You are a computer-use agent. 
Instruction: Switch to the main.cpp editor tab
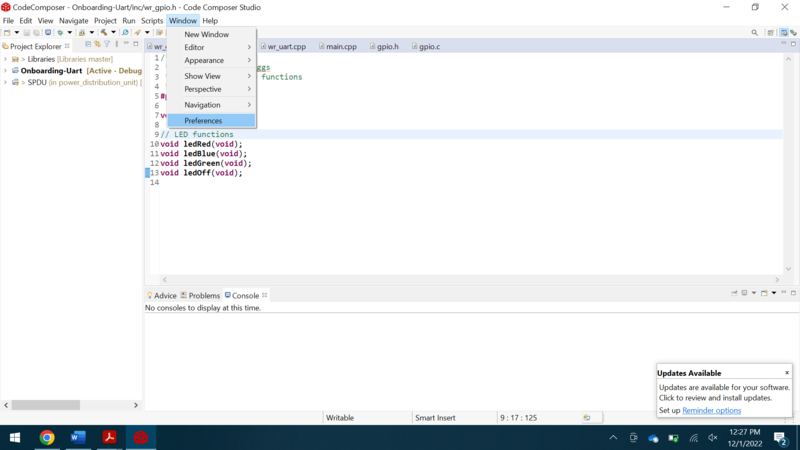[x=341, y=46]
